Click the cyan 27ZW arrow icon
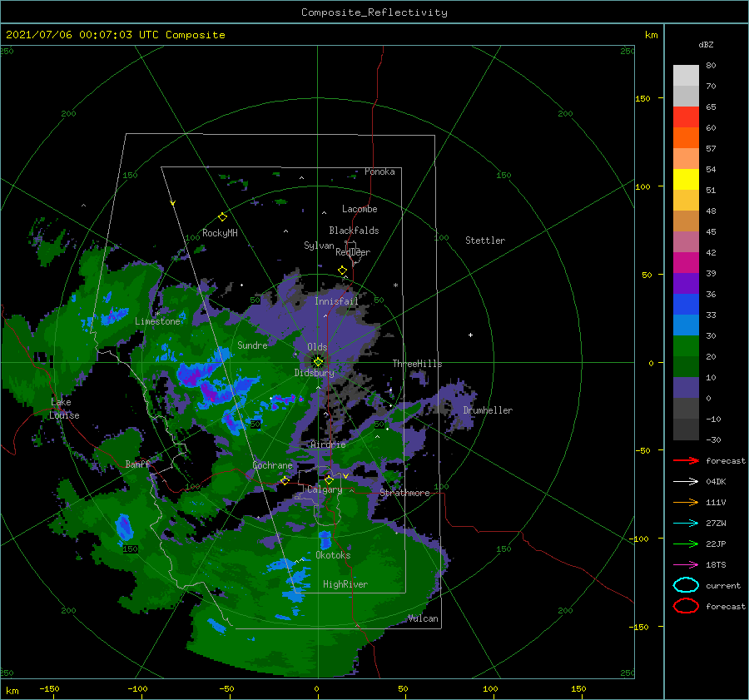 686,524
